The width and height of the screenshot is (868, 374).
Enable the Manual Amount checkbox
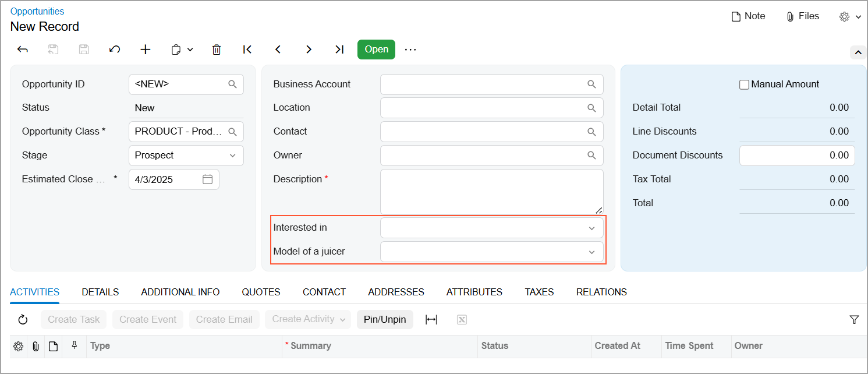tap(744, 84)
